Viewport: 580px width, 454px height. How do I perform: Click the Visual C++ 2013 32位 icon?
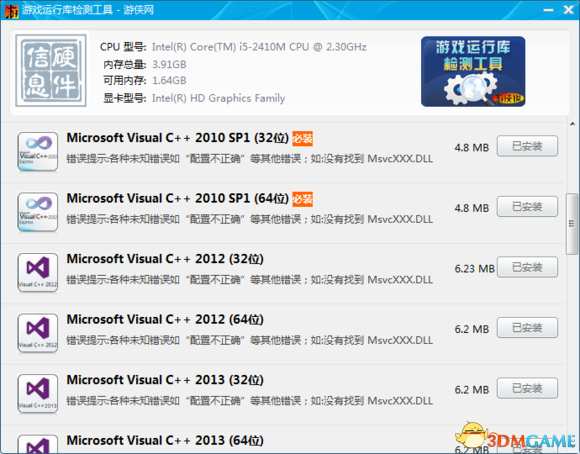[x=38, y=394]
